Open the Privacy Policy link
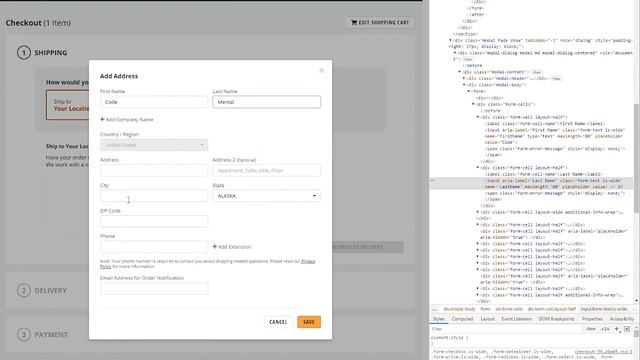The image size is (640, 360). tap(308, 261)
